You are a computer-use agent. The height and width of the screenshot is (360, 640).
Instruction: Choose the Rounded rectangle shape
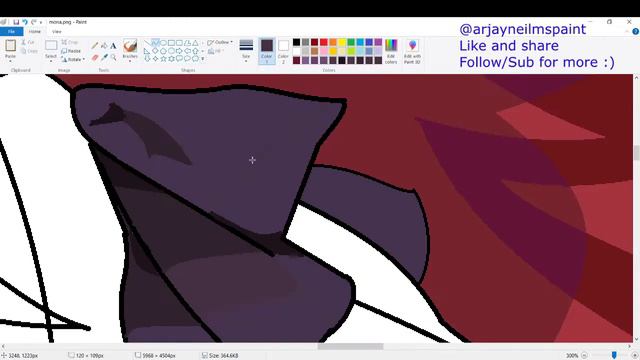(179, 43)
